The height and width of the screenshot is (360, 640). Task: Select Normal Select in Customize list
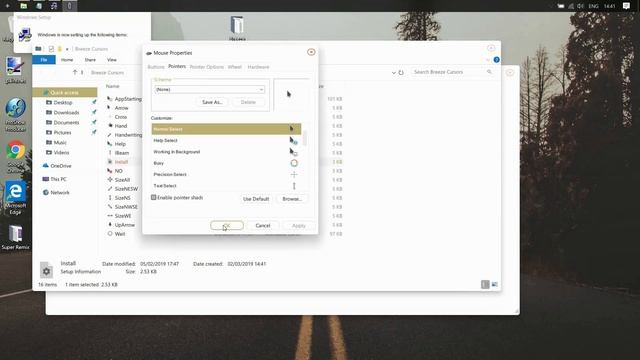click(226, 129)
